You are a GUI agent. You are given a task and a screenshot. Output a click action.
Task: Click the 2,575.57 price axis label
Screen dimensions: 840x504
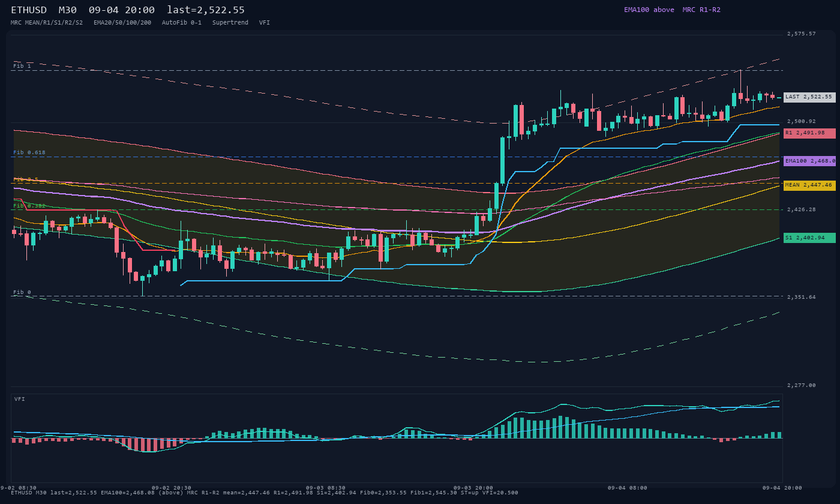[802, 34]
